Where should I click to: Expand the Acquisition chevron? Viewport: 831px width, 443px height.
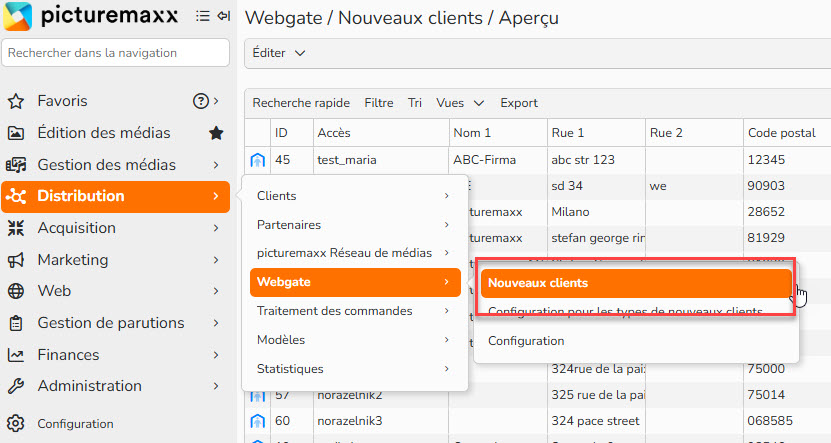(216, 228)
